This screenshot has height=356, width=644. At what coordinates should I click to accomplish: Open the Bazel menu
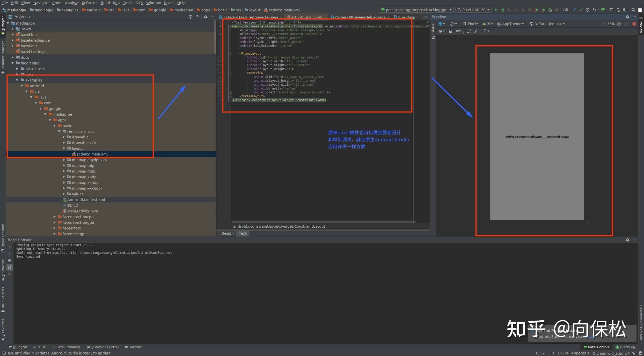(169, 3)
